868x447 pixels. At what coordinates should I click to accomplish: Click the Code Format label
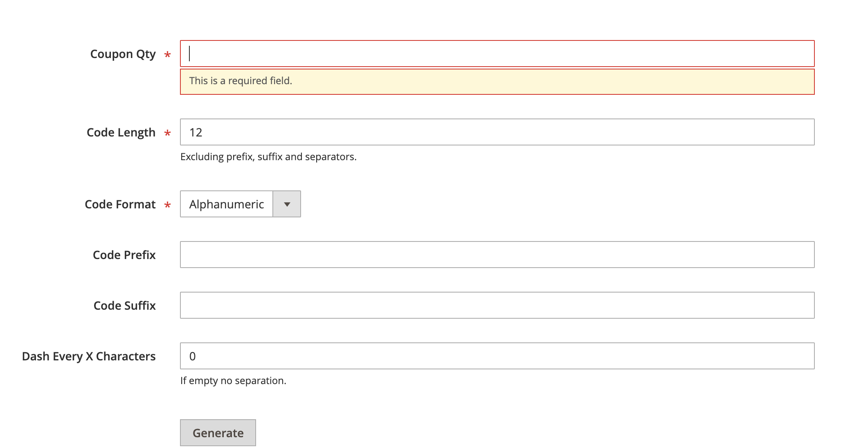(x=120, y=204)
